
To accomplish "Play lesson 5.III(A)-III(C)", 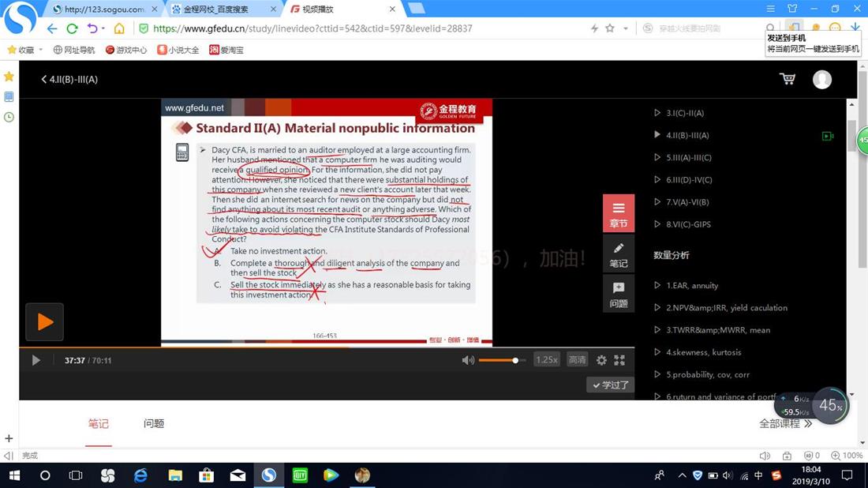I will [x=689, y=157].
